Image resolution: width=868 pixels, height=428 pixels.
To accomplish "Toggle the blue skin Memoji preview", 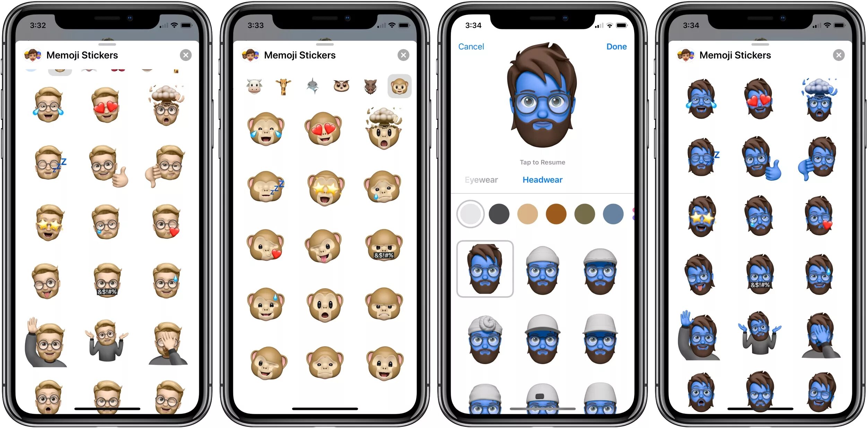I will [542, 105].
